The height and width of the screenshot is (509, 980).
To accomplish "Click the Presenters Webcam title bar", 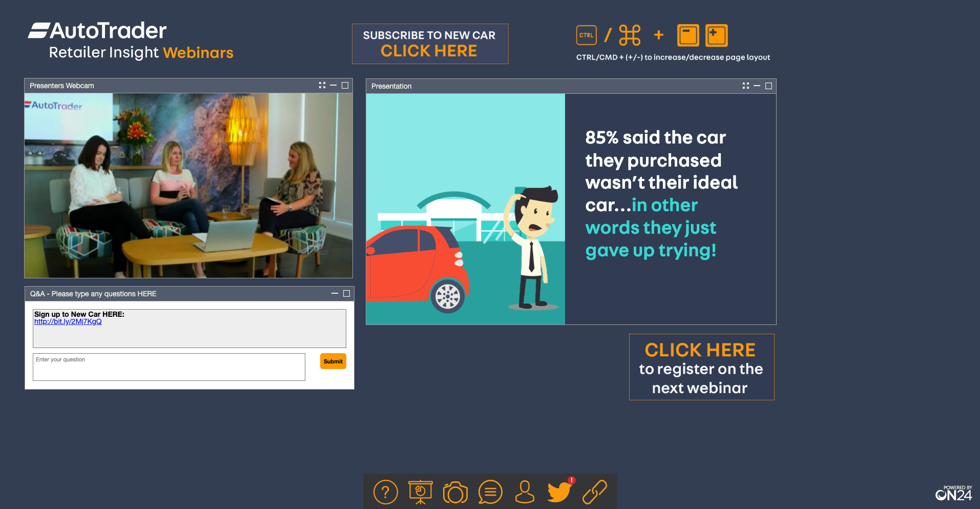I will point(189,86).
